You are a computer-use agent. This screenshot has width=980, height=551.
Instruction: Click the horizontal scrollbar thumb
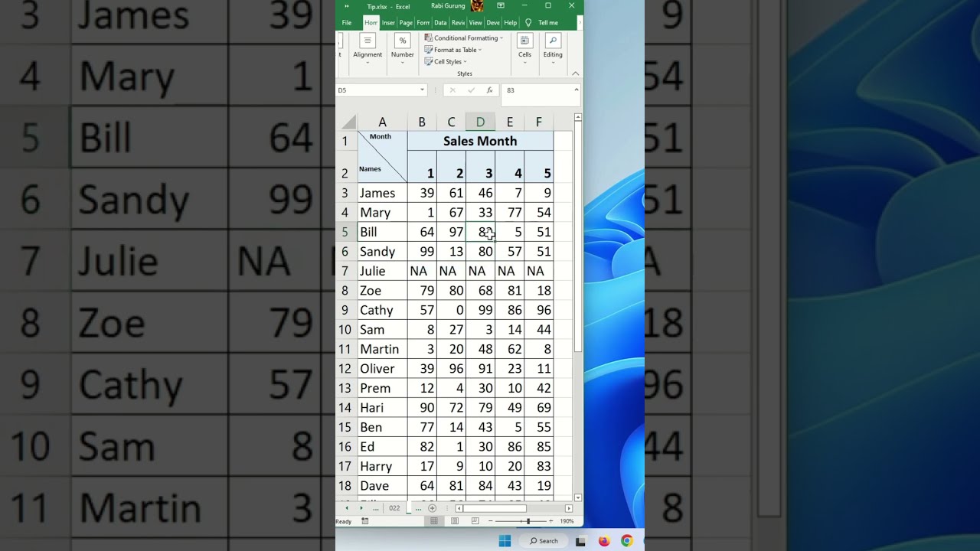click(x=495, y=508)
